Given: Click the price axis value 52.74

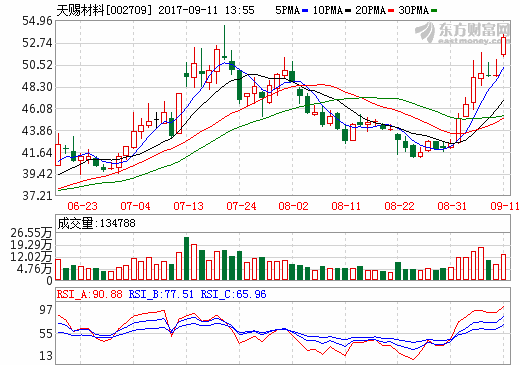Looking at the screenshot, I should (x=37, y=43).
